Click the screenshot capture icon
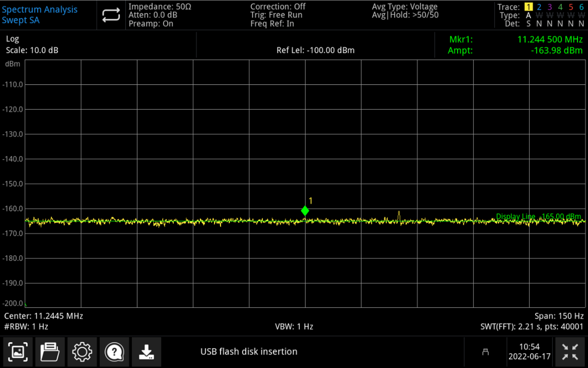The image size is (588, 368). 18,352
